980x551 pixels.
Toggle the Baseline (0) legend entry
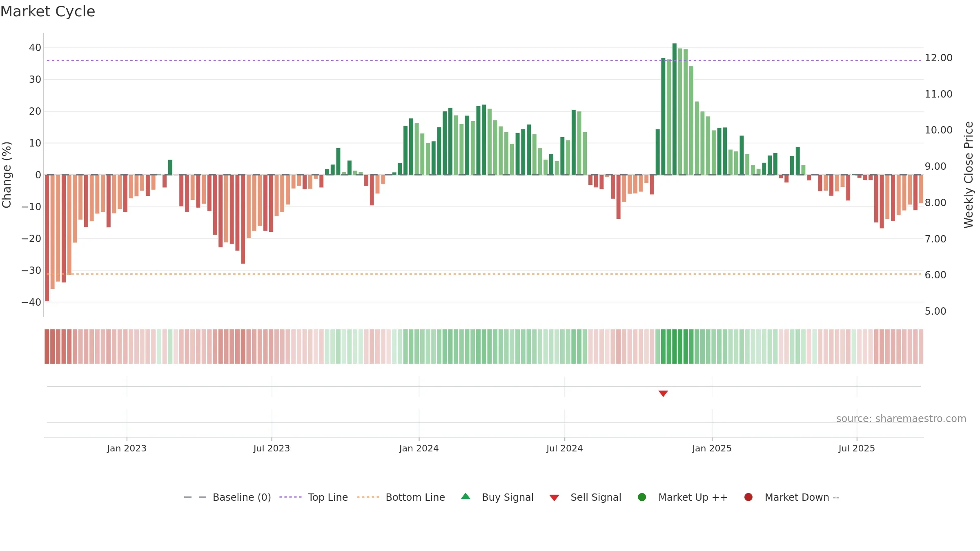[x=227, y=497]
